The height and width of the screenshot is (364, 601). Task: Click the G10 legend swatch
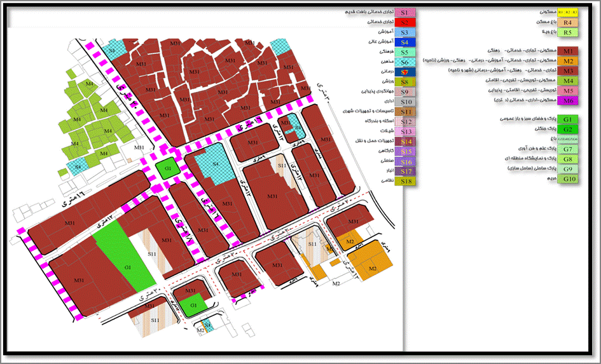pos(567,180)
